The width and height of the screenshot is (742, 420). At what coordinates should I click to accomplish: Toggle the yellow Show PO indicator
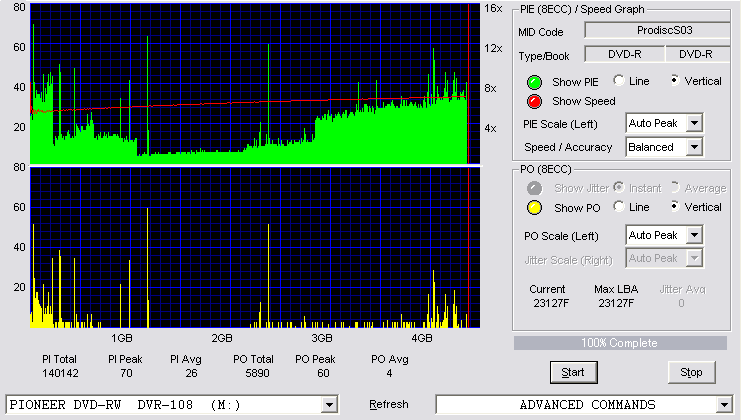click(534, 208)
